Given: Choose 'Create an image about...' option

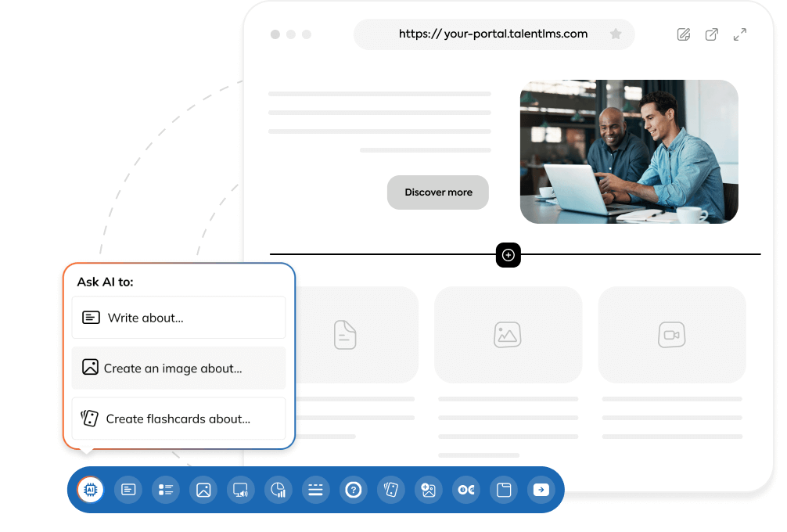Looking at the screenshot, I should (x=178, y=368).
